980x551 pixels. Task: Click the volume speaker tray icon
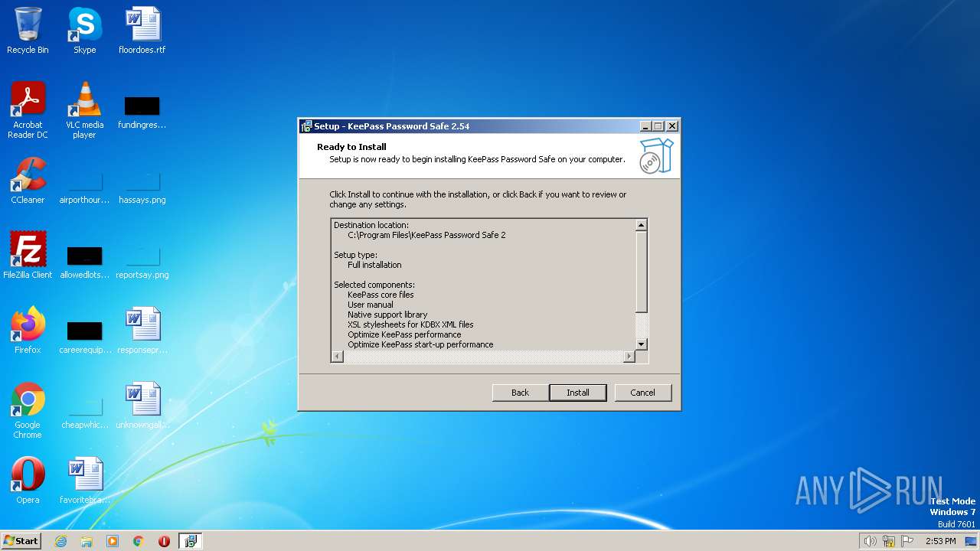point(870,541)
